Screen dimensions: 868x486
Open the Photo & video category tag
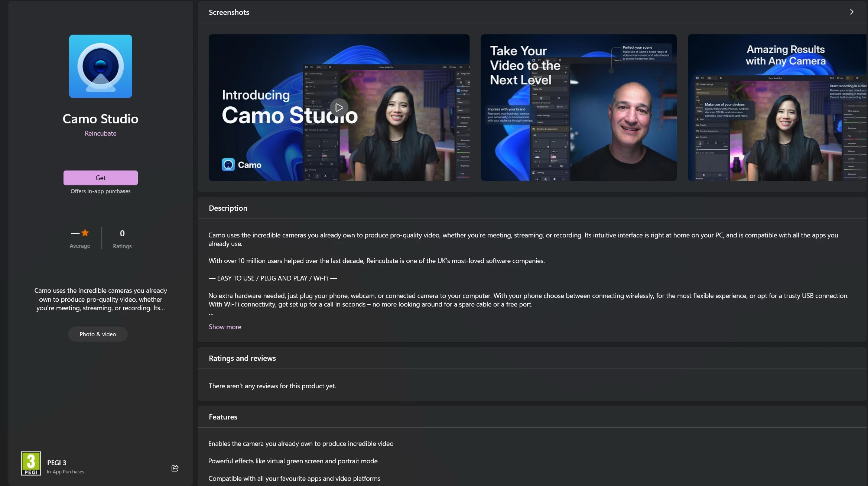click(98, 334)
